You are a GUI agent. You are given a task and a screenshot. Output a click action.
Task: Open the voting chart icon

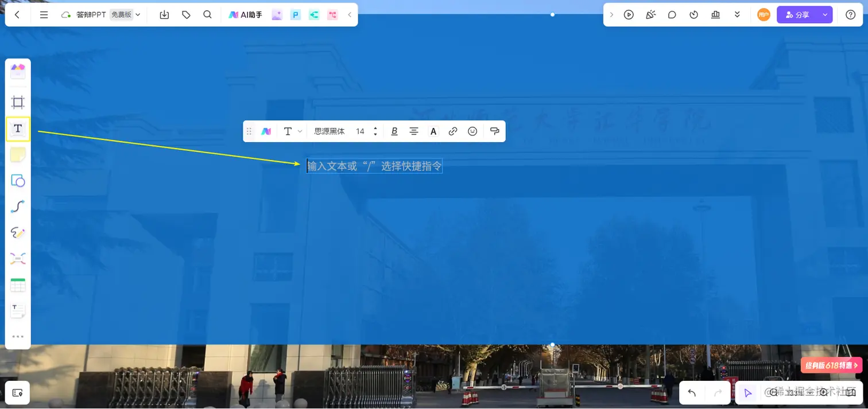[x=715, y=15]
